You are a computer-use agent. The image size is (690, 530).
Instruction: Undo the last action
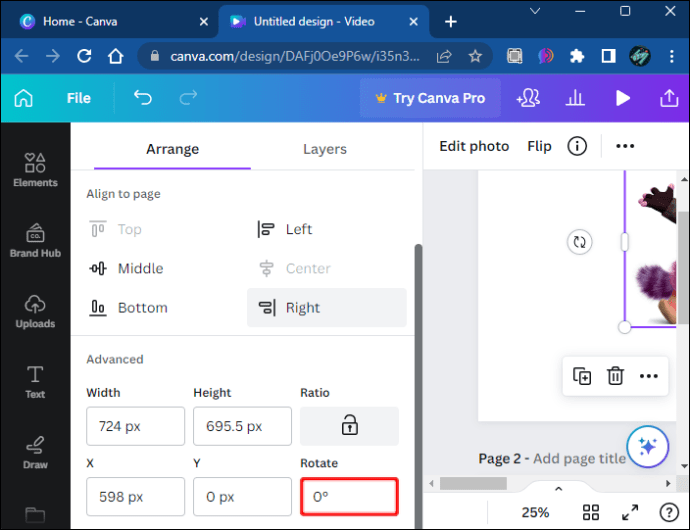point(143,98)
